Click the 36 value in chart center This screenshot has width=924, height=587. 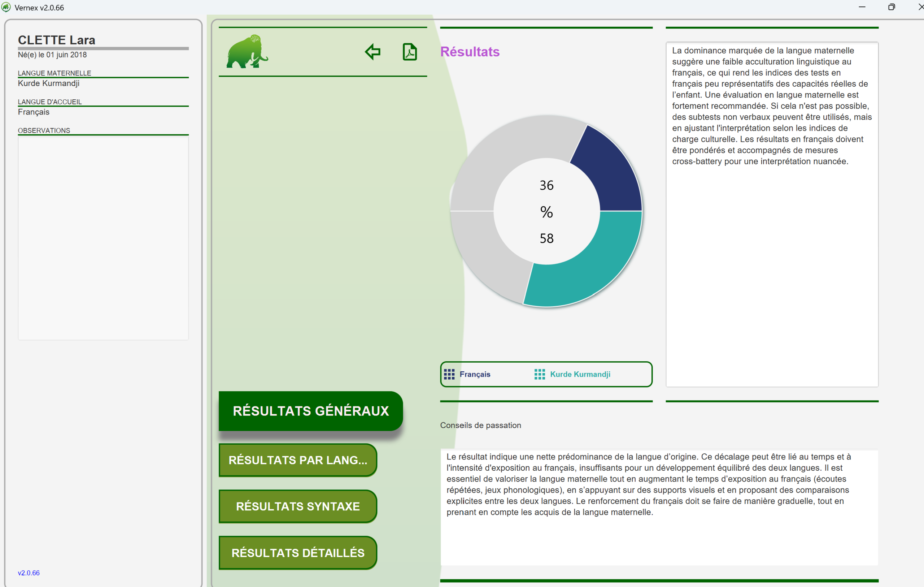tap(546, 185)
